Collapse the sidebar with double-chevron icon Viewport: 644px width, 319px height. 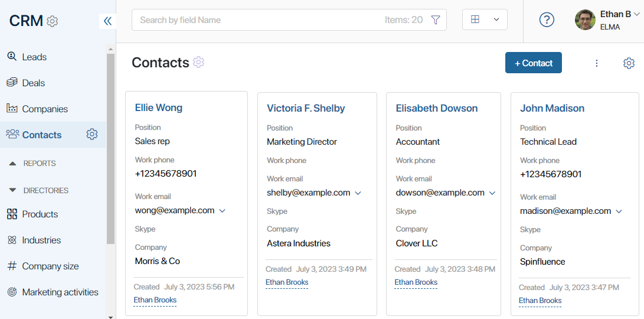point(107,21)
